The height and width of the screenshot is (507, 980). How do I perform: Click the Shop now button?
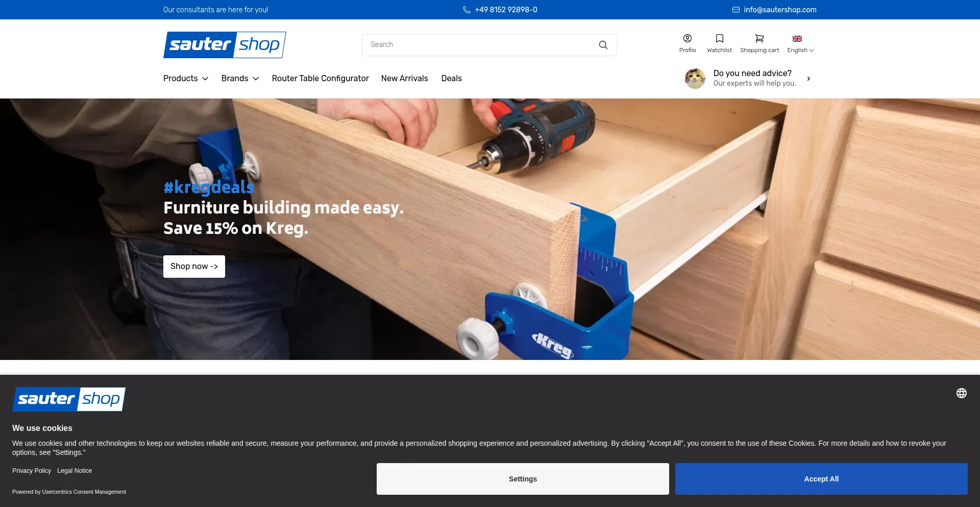click(194, 267)
